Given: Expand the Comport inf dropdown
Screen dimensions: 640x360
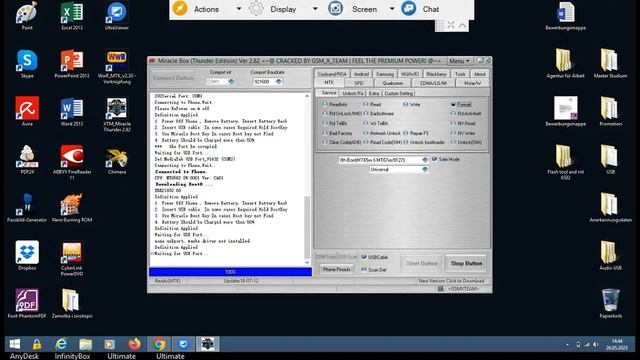Looking at the screenshot, I should (x=231, y=82).
